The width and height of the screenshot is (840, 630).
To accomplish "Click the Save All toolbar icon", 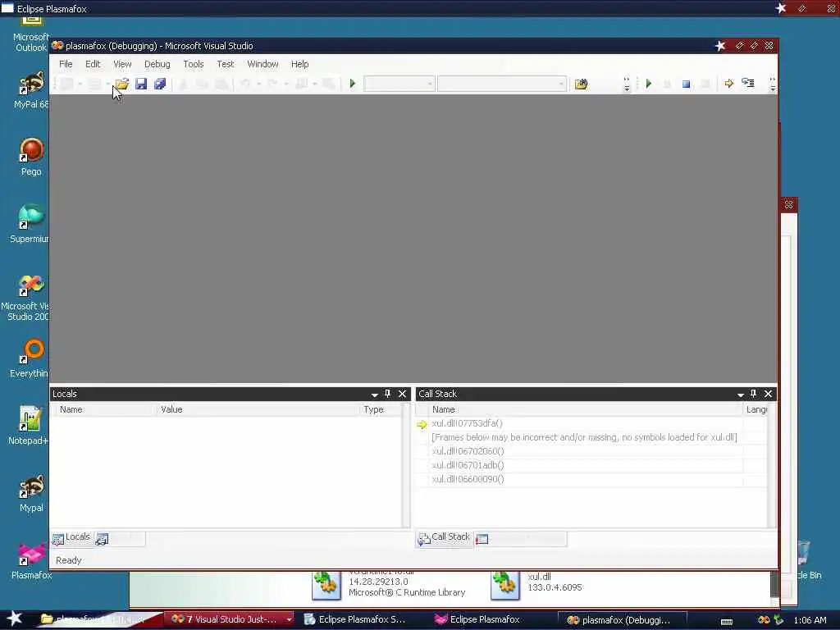I will (x=160, y=84).
